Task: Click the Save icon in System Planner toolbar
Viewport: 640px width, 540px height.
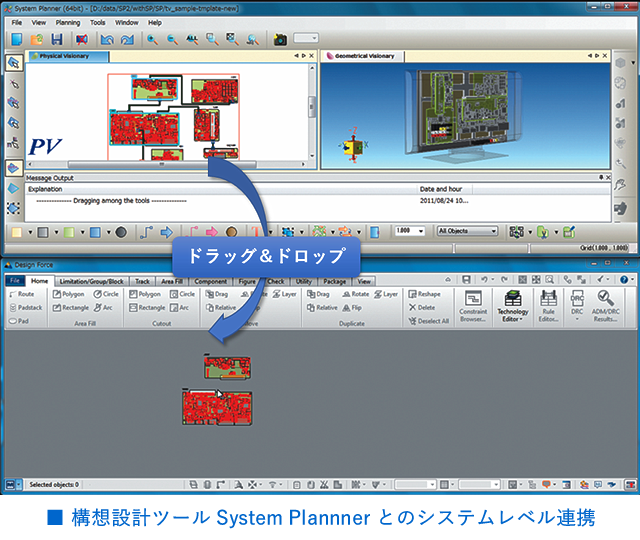Action: (x=58, y=39)
